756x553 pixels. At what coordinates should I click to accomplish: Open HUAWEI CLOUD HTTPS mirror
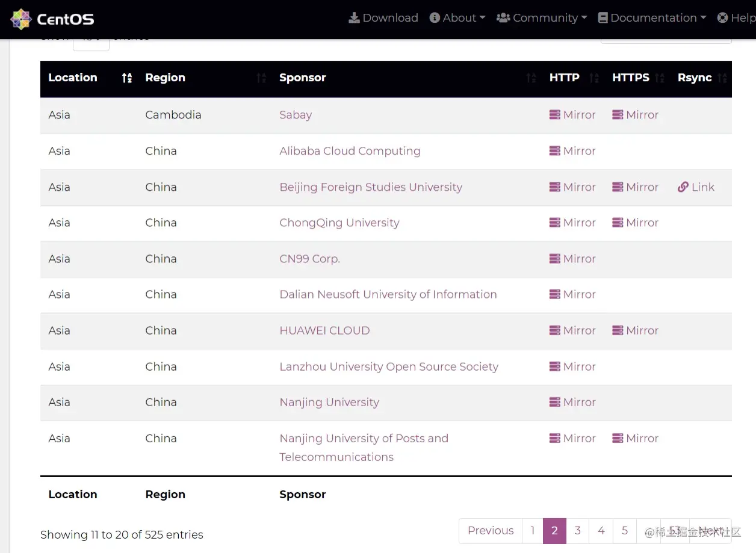click(x=635, y=330)
